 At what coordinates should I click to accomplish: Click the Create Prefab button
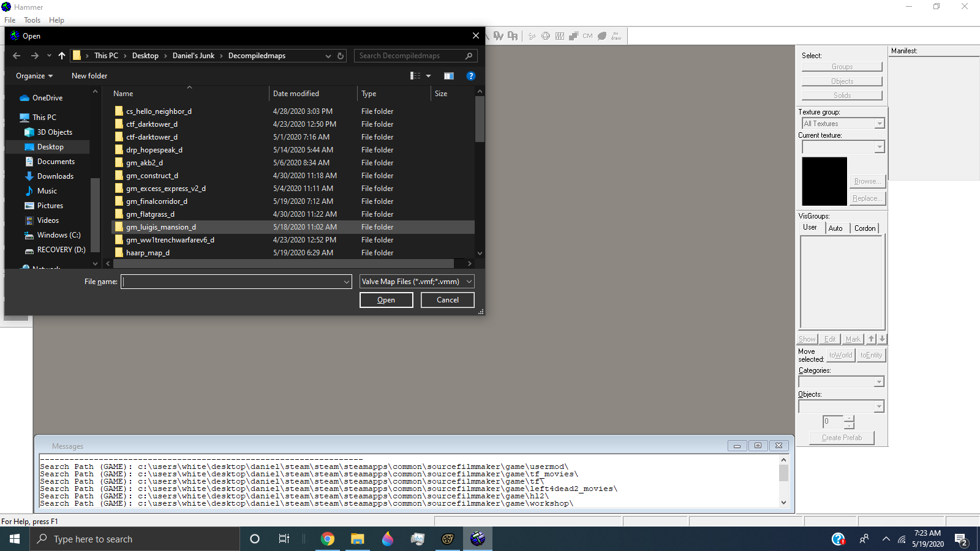click(842, 438)
